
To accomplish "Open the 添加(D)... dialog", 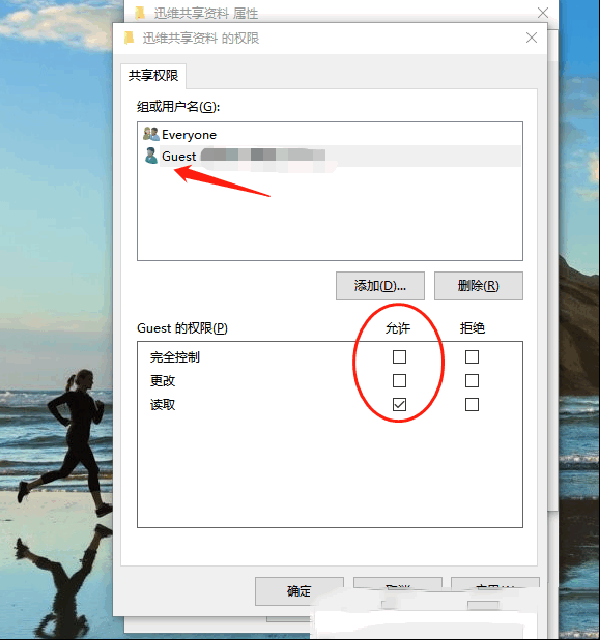I will point(380,286).
